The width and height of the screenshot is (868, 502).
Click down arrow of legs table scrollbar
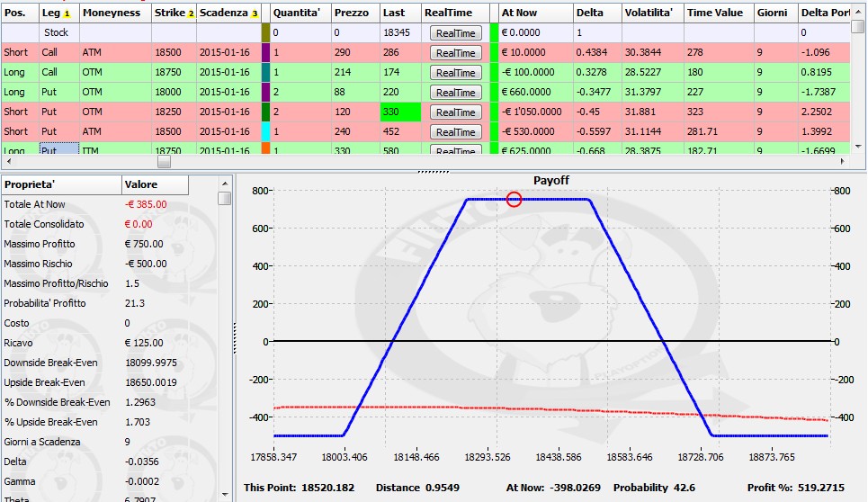(x=858, y=147)
